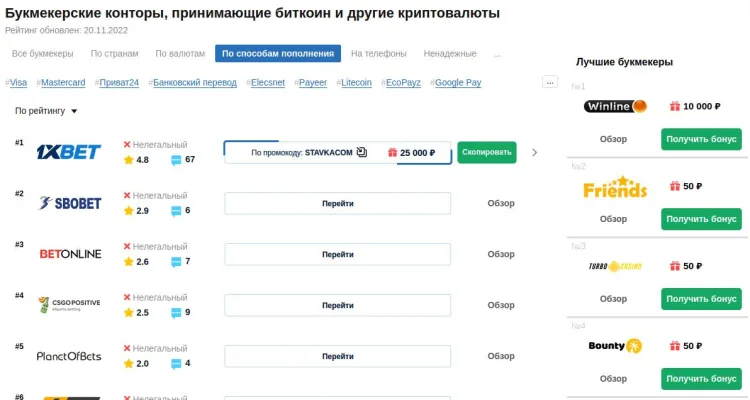Show more tabs via the ellipsis after Ненадежные

[x=497, y=54]
